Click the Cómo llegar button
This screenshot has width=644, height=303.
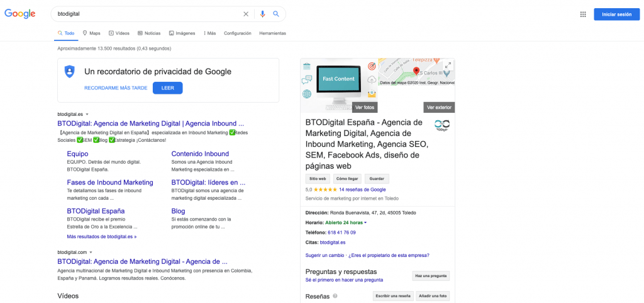click(x=347, y=179)
